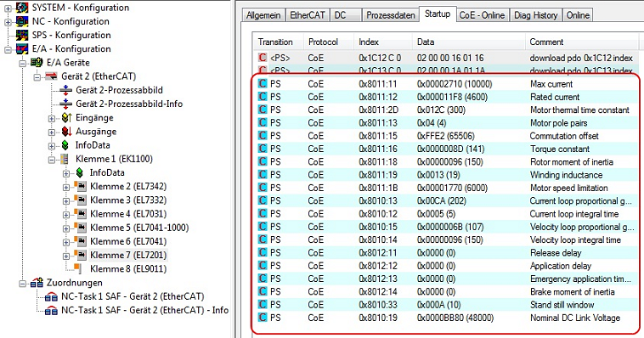Image resolution: width=644 pixels, height=338 pixels.
Task: Click the Eingänge inputs icon
Action: pos(66,118)
